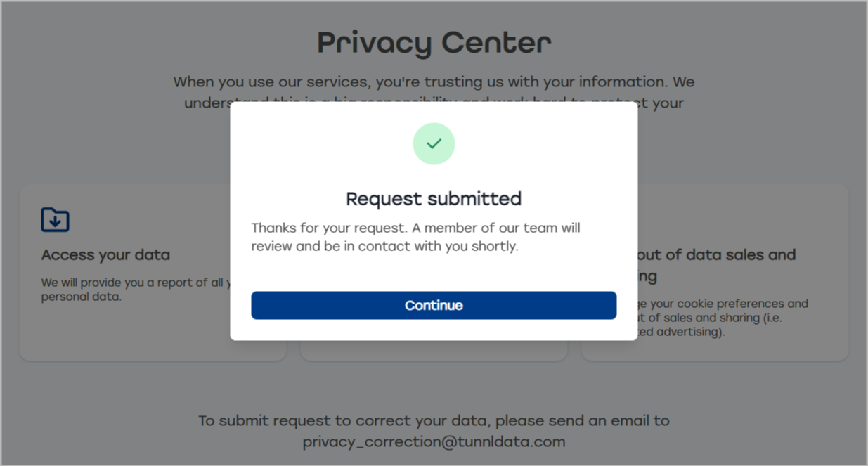
Task: Click the partially hidden middle card under the dialog
Action: tap(434, 351)
